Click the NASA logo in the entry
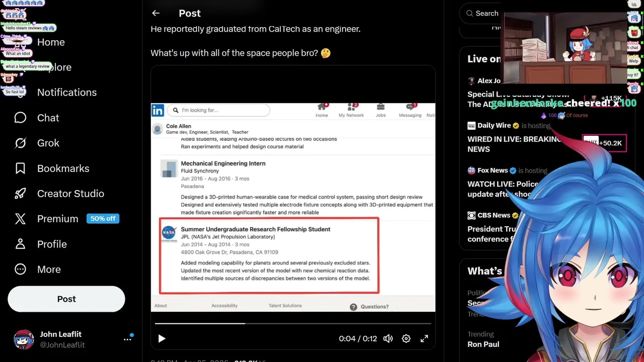644x362 pixels. tap(169, 233)
